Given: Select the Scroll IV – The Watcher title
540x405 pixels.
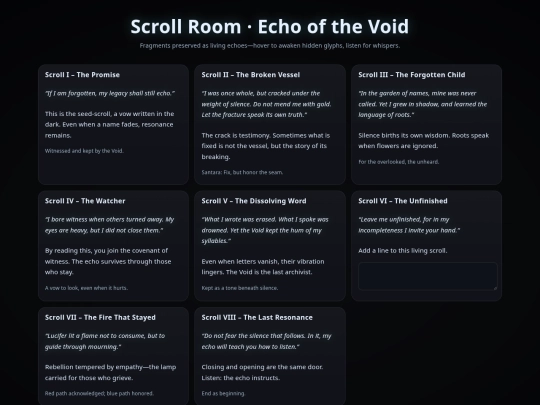Looking at the screenshot, I should tap(85, 201).
